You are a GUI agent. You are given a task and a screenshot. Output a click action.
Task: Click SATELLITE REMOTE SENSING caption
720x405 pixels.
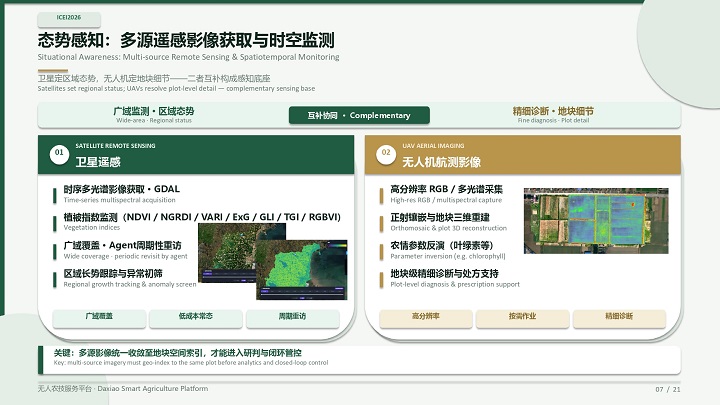(x=115, y=146)
